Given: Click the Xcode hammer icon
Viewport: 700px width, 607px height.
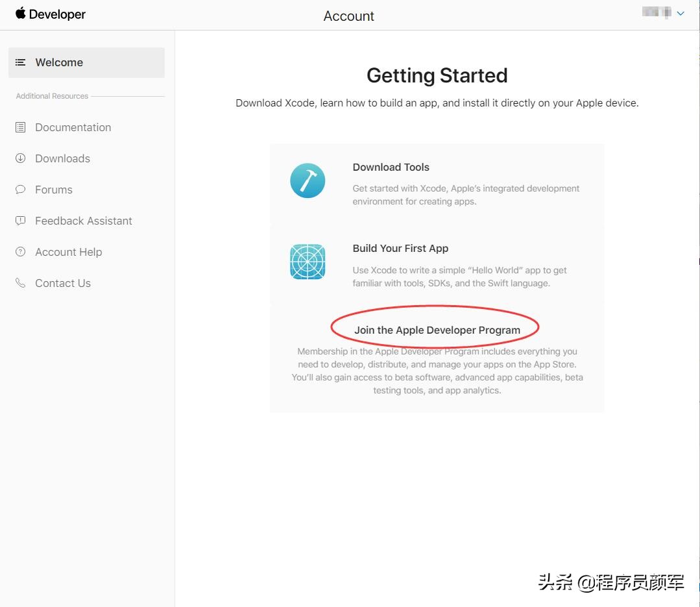Looking at the screenshot, I should tap(308, 180).
